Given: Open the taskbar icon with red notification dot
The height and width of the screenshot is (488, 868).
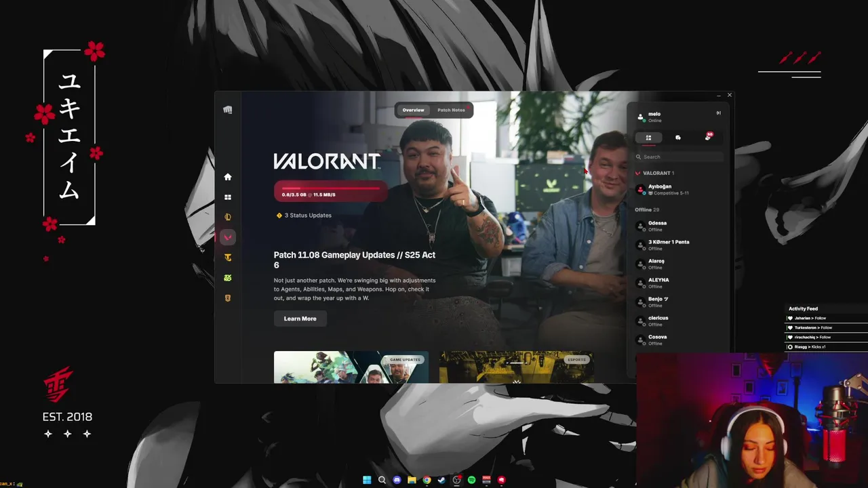Looking at the screenshot, I should (x=456, y=480).
